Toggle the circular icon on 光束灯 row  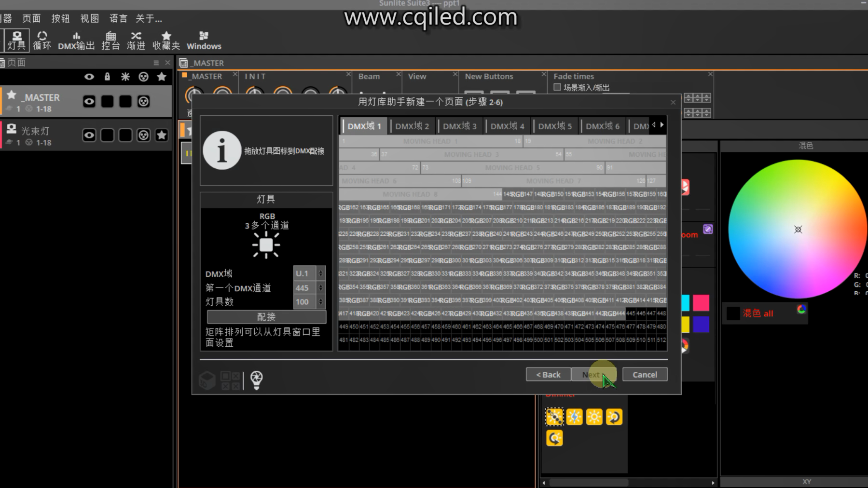click(143, 135)
